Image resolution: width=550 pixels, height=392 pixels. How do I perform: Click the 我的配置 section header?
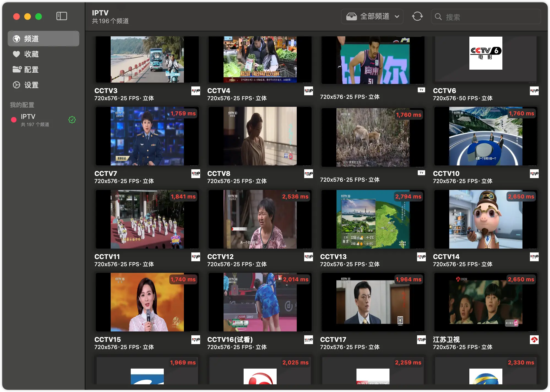[x=22, y=105]
